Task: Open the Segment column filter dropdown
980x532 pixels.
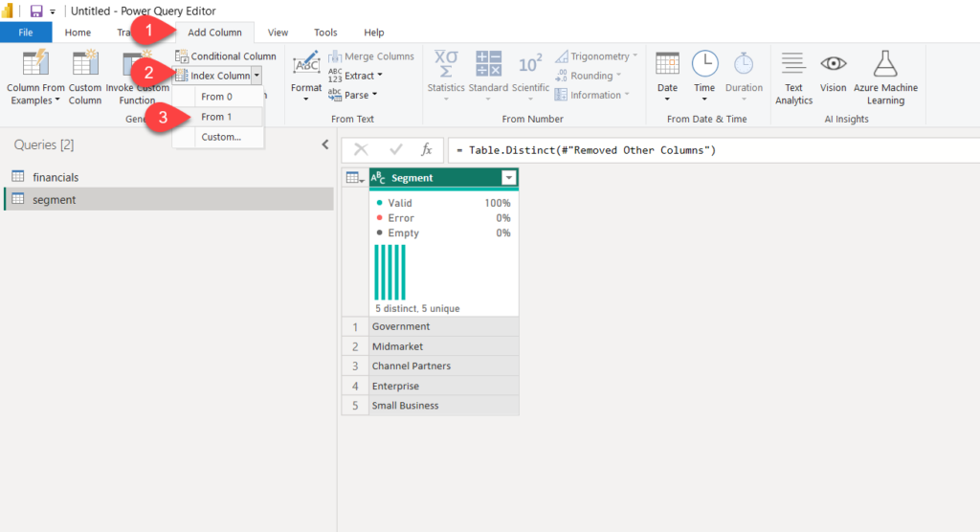Action: [x=509, y=178]
